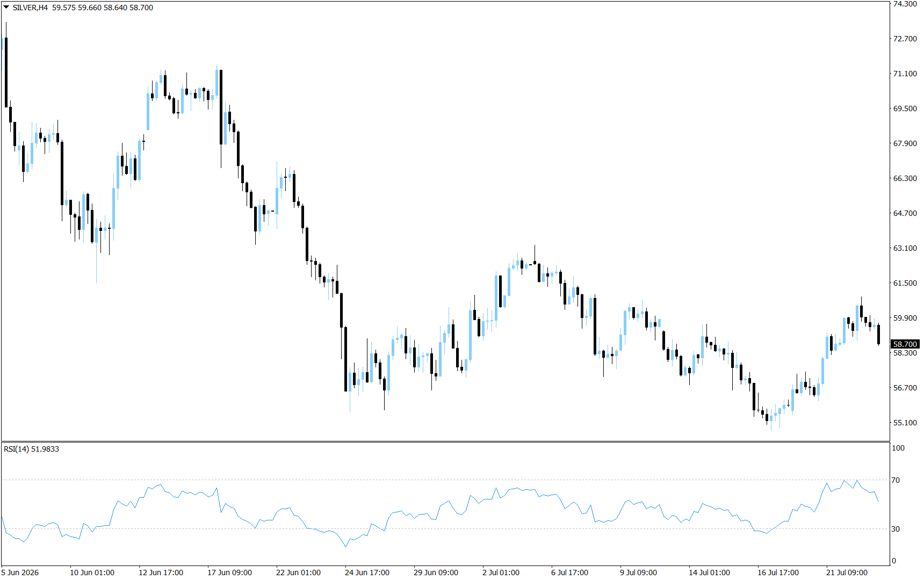Click the 12 Jun 17:00 time label

pos(161,572)
